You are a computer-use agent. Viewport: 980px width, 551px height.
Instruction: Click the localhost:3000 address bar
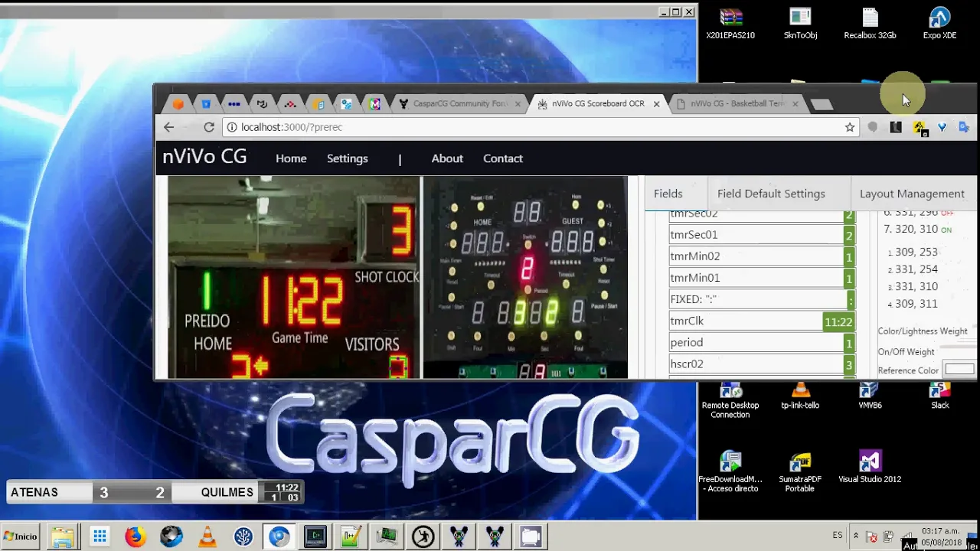541,127
